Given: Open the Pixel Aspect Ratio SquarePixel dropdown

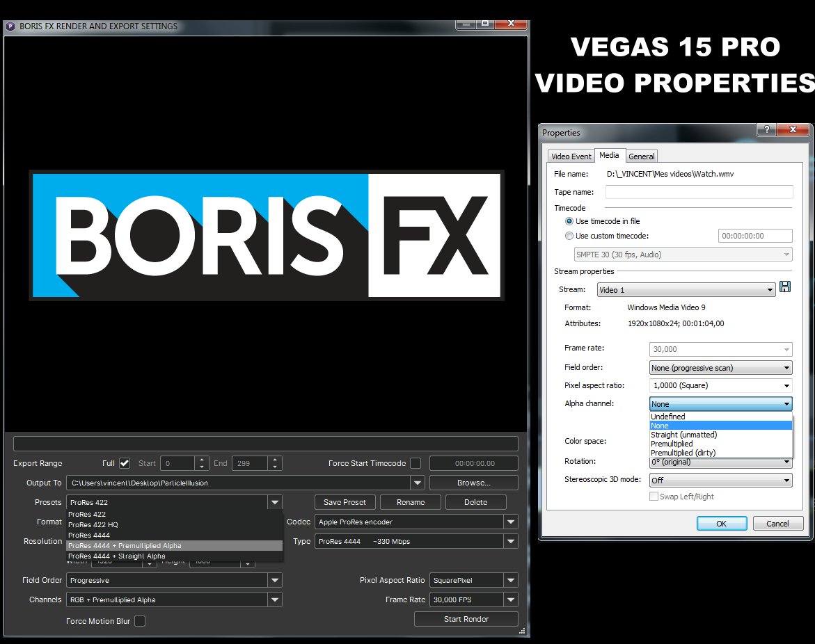Looking at the screenshot, I should coord(511,580).
